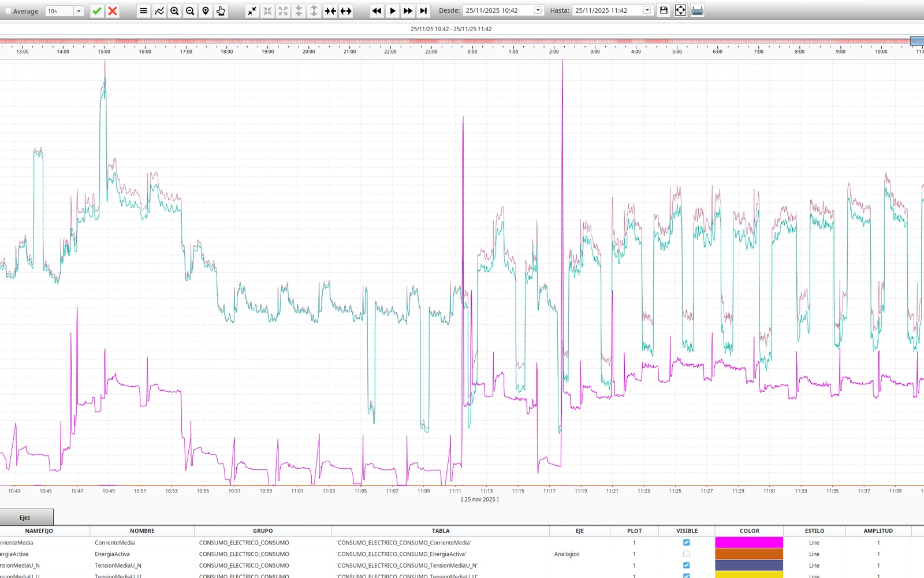
Task: Open the Hasta date dropdown arrow
Action: [x=647, y=10]
